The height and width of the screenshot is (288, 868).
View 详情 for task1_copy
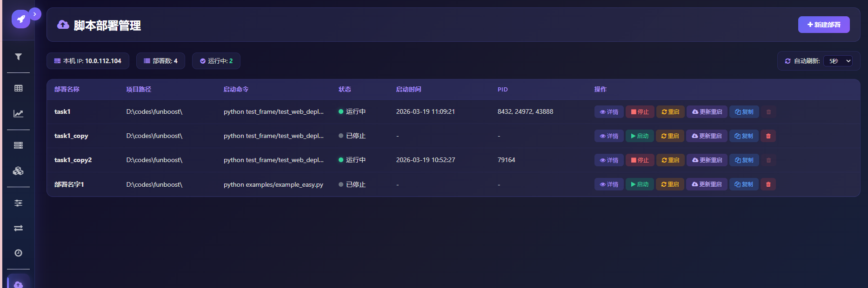point(609,136)
